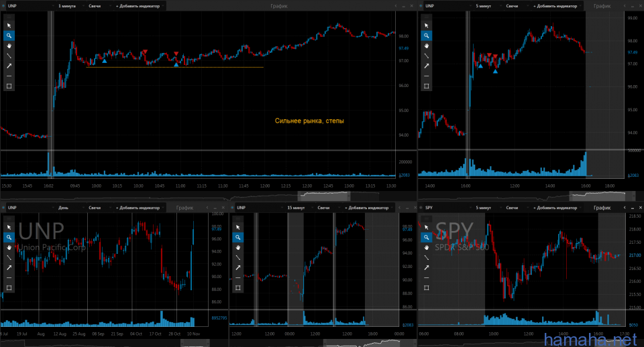The image size is (644, 347).
Task: Pick horizontal line tool in UNP 1 минута chart
Action: point(9,76)
